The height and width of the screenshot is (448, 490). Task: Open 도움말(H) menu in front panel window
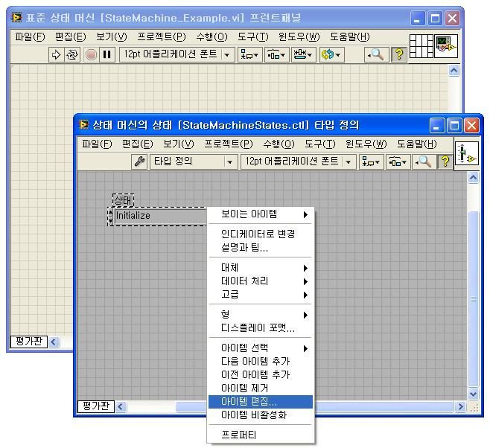click(350, 37)
